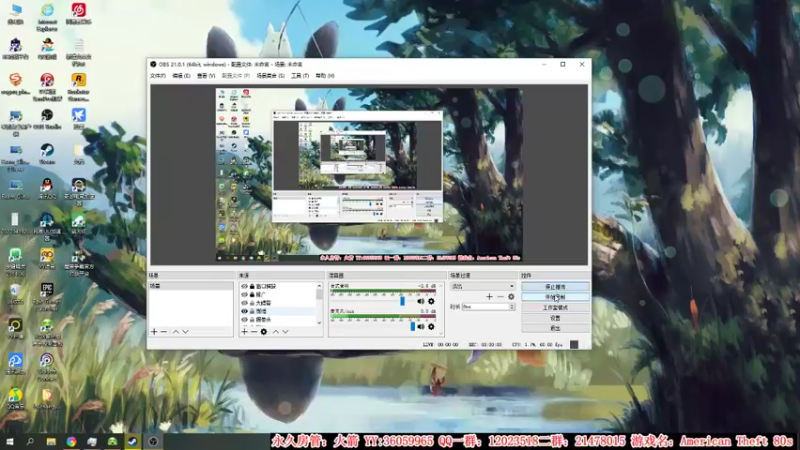800x450 pixels.
Task: Adjust the Mic/Aux volume slider
Action: point(412,327)
